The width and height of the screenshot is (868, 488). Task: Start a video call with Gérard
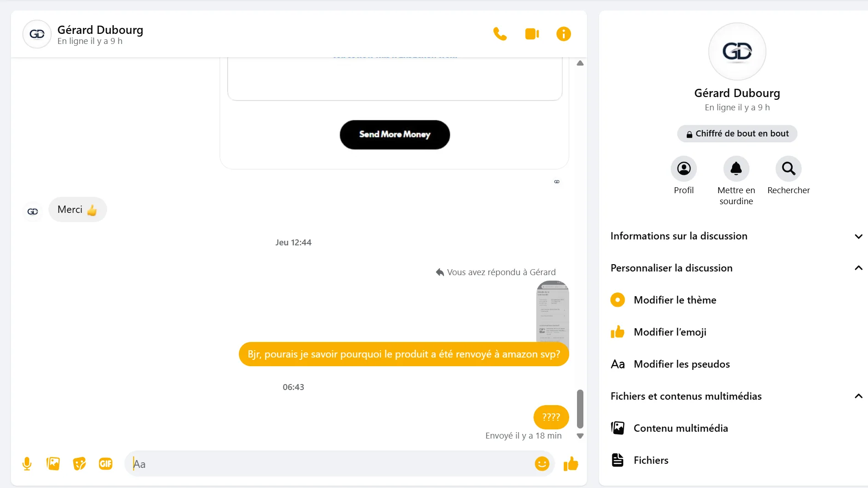click(x=532, y=34)
